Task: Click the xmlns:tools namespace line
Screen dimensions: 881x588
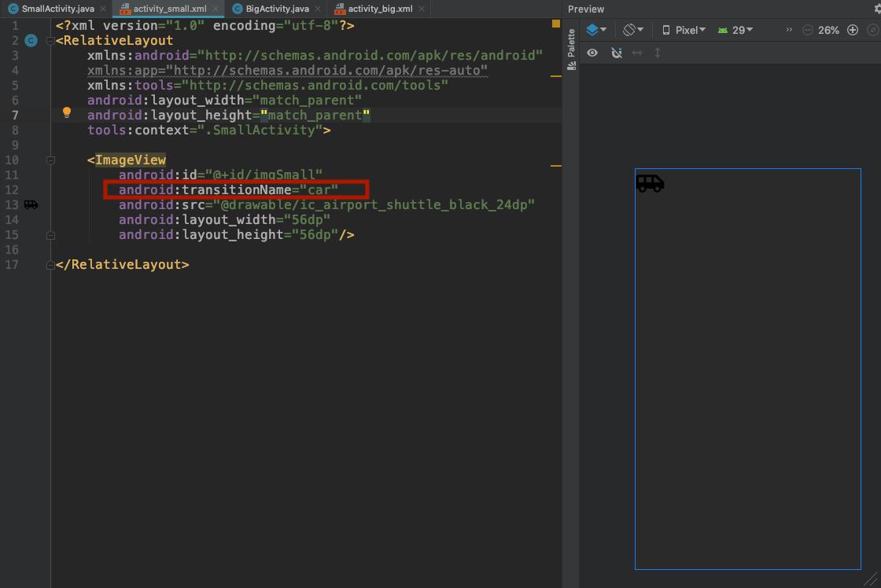Action: 267,86
